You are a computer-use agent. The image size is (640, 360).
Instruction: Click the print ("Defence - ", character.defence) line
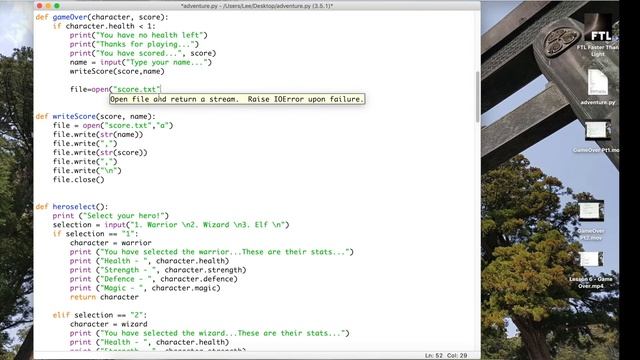click(153, 279)
